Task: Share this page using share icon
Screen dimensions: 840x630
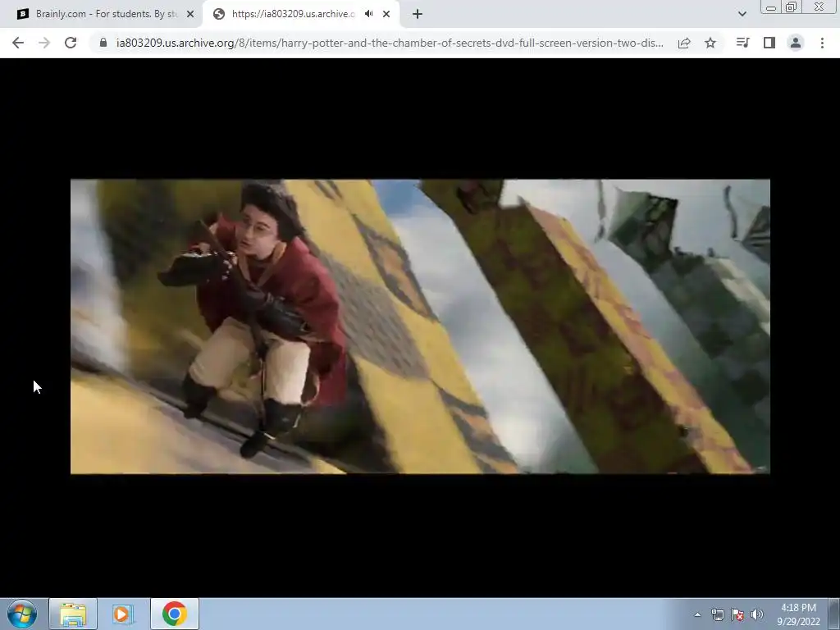Action: click(x=684, y=43)
